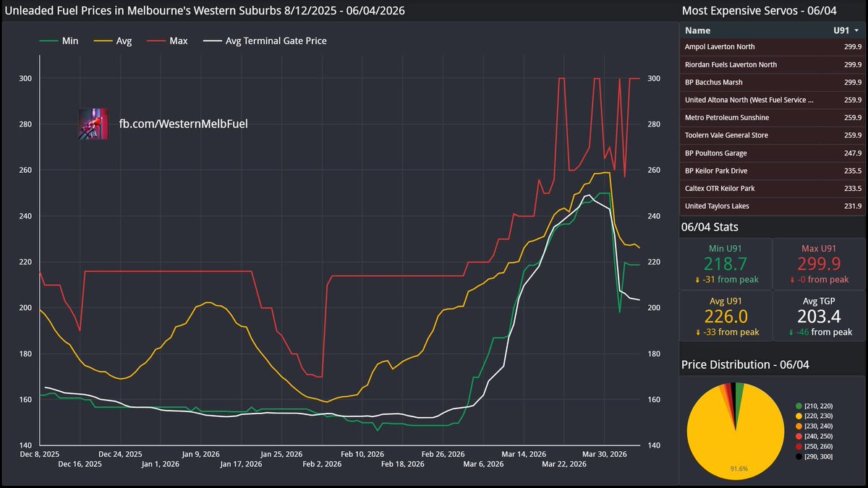Viewport: 868px width, 488px height.
Task: Toggle the Min series in the legend
Action: click(x=58, y=41)
